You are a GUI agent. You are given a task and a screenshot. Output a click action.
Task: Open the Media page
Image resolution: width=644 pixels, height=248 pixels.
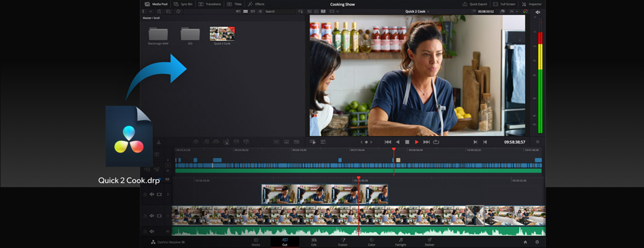click(x=256, y=242)
